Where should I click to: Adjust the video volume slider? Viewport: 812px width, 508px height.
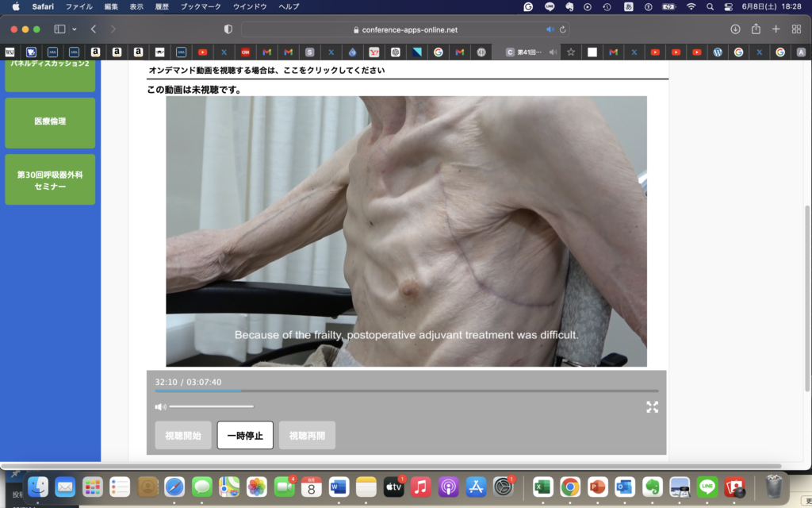tap(212, 407)
